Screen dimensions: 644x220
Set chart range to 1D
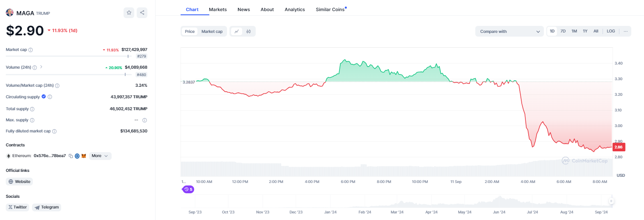click(552, 31)
